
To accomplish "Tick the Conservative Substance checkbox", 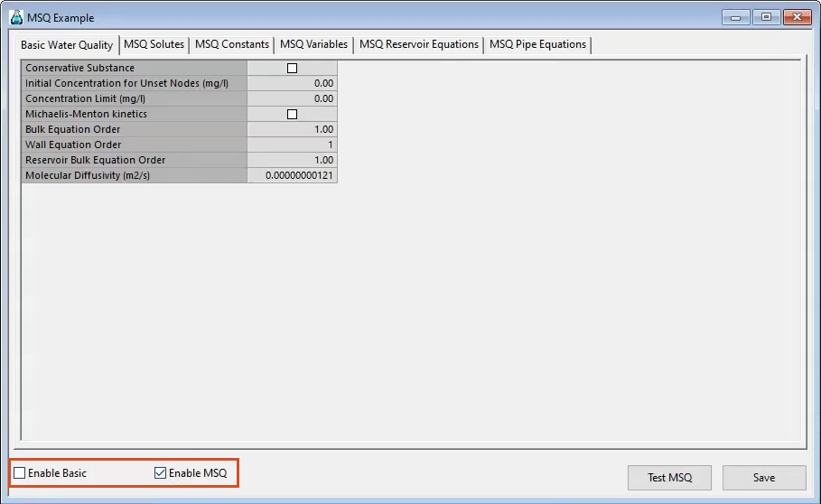I will [x=292, y=68].
